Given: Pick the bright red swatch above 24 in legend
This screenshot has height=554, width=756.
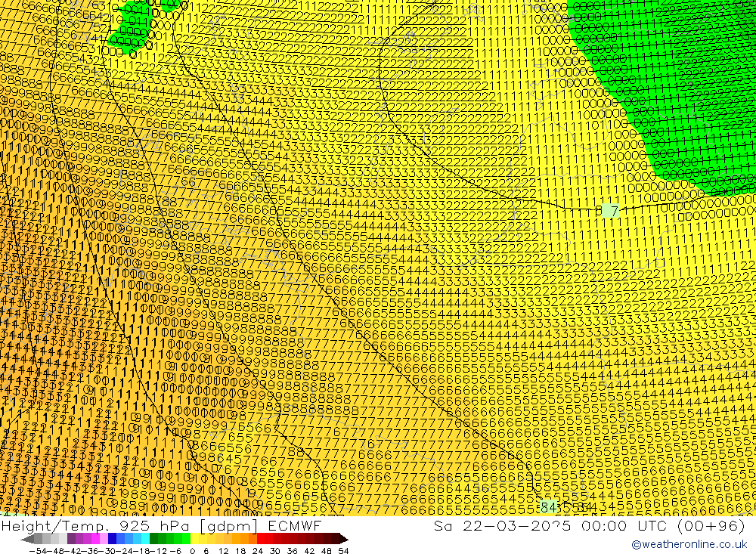Looking at the screenshot, I should coord(261,540).
